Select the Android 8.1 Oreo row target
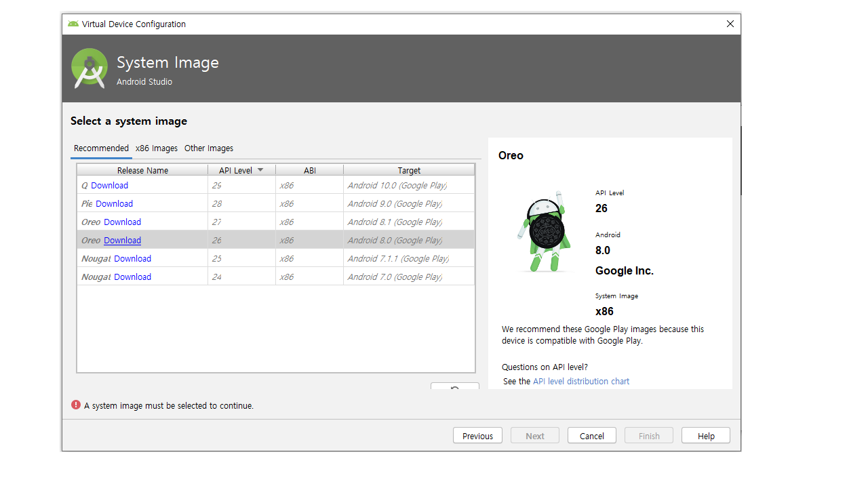Image resolution: width=868 pixels, height=488 pixels. pyautogui.click(x=395, y=222)
